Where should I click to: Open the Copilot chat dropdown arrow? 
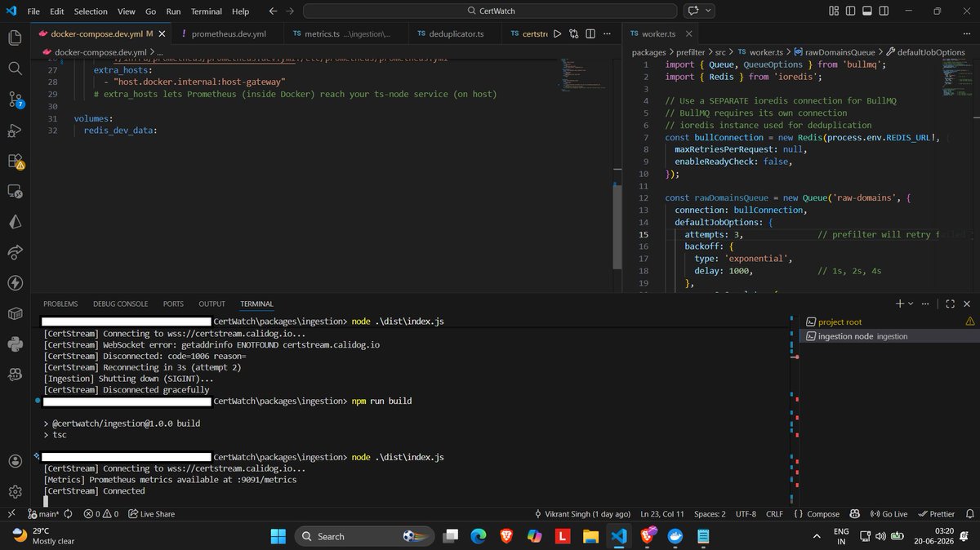(x=708, y=11)
